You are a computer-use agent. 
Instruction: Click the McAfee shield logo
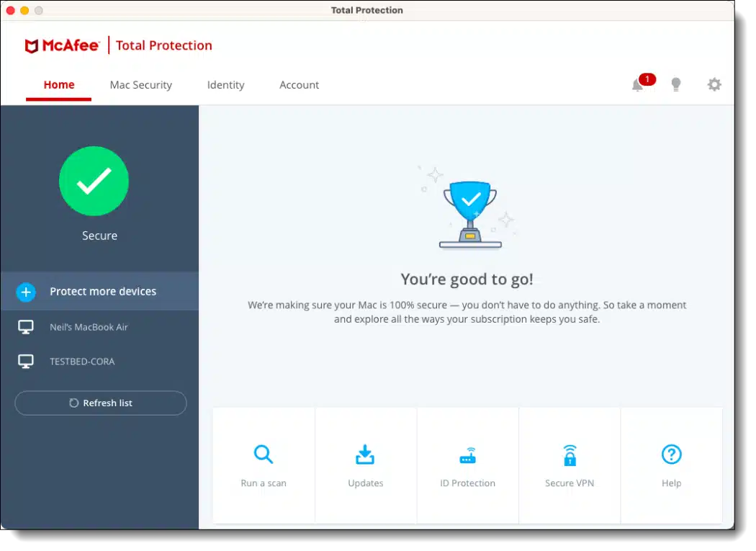[x=32, y=46]
